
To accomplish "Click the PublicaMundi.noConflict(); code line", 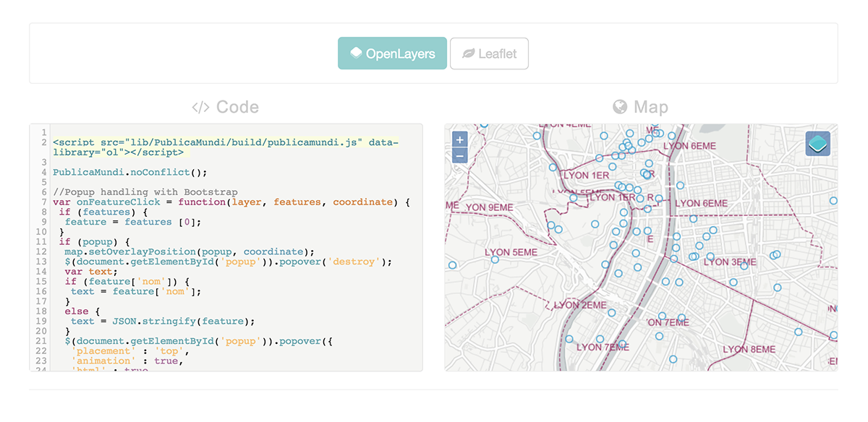I will [x=130, y=172].
